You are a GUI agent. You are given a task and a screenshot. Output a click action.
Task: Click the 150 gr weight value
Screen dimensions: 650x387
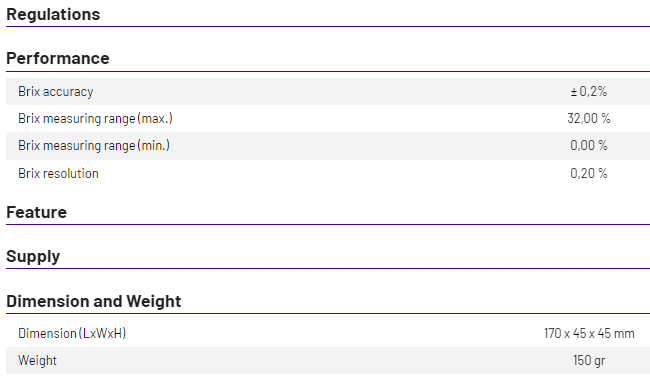(x=589, y=360)
